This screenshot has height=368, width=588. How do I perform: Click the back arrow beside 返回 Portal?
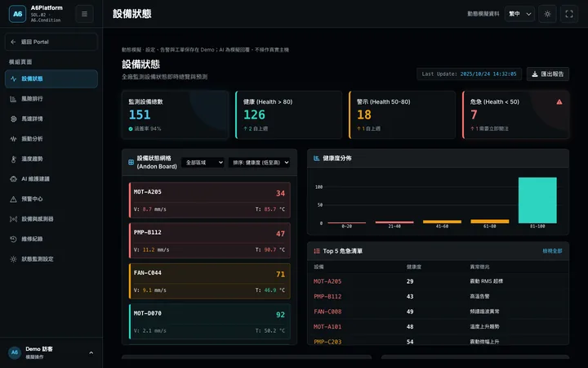coord(14,42)
